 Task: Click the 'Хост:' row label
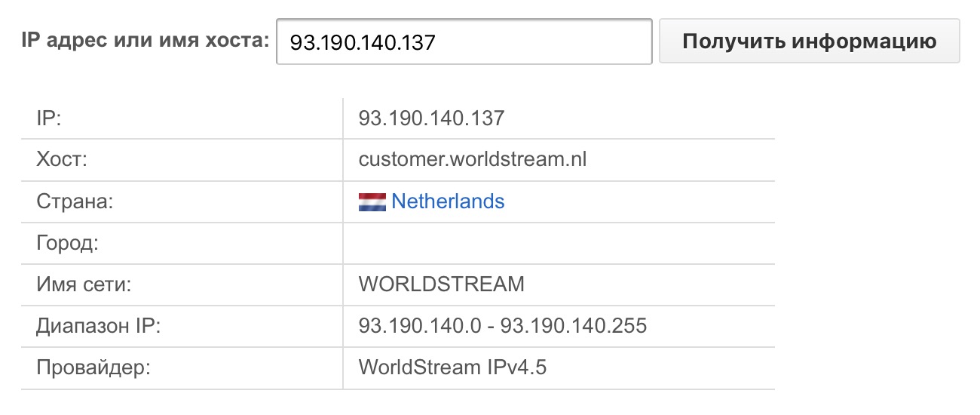(x=61, y=160)
